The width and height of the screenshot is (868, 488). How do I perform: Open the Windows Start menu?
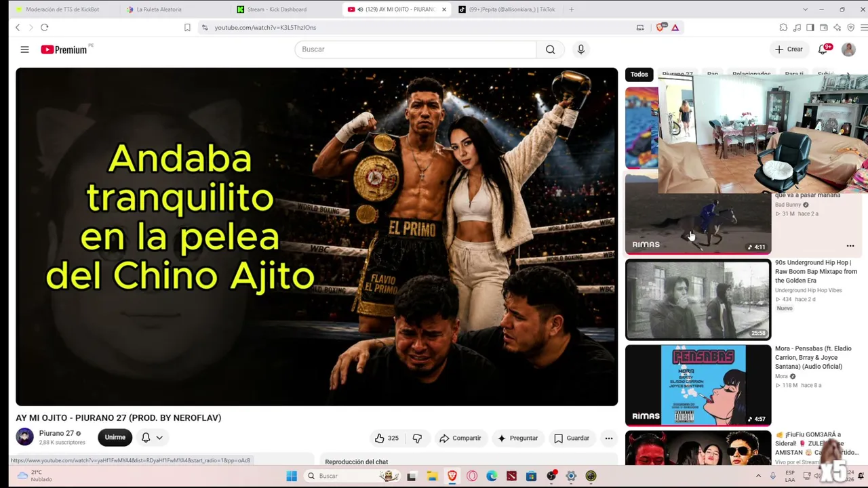pos(292,476)
